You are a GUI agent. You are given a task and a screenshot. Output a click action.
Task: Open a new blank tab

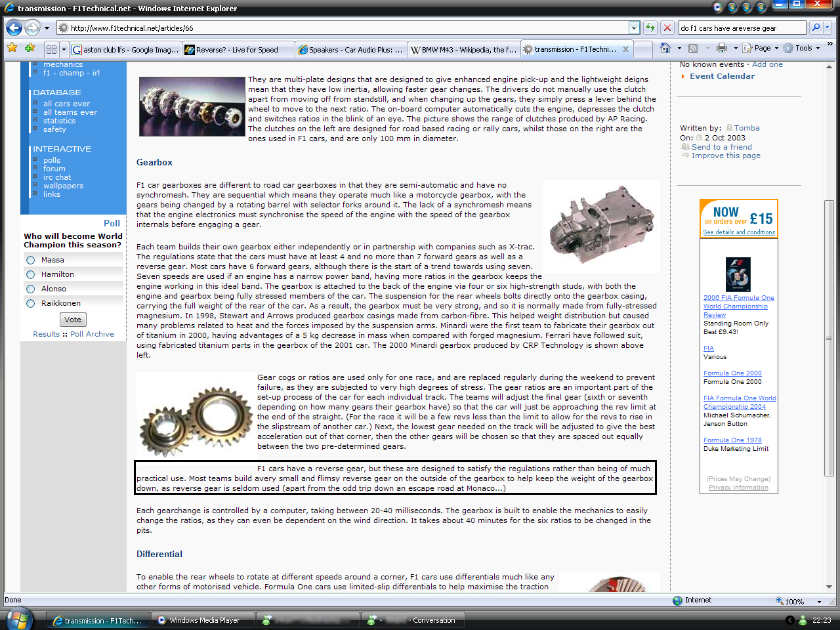tap(644, 49)
